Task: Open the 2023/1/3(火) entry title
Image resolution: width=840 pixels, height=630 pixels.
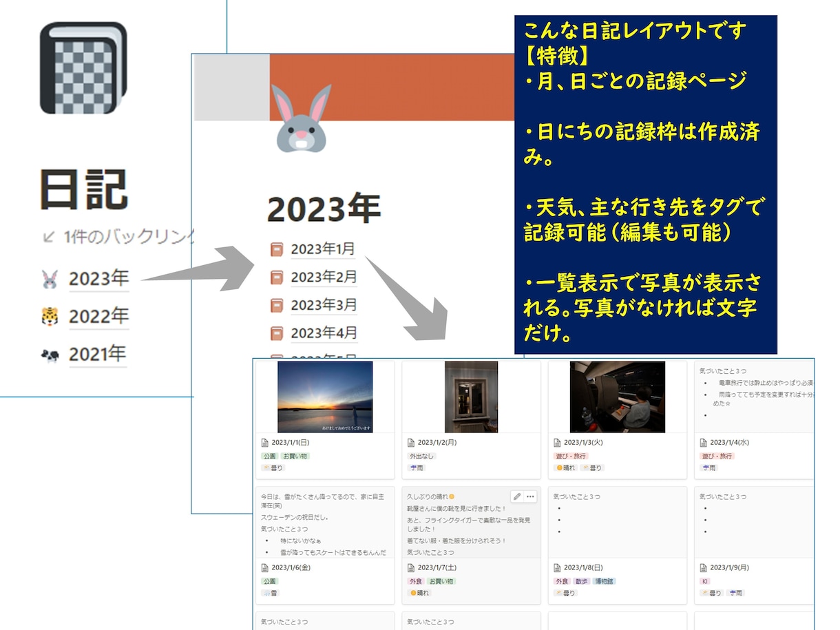Action: (583, 443)
